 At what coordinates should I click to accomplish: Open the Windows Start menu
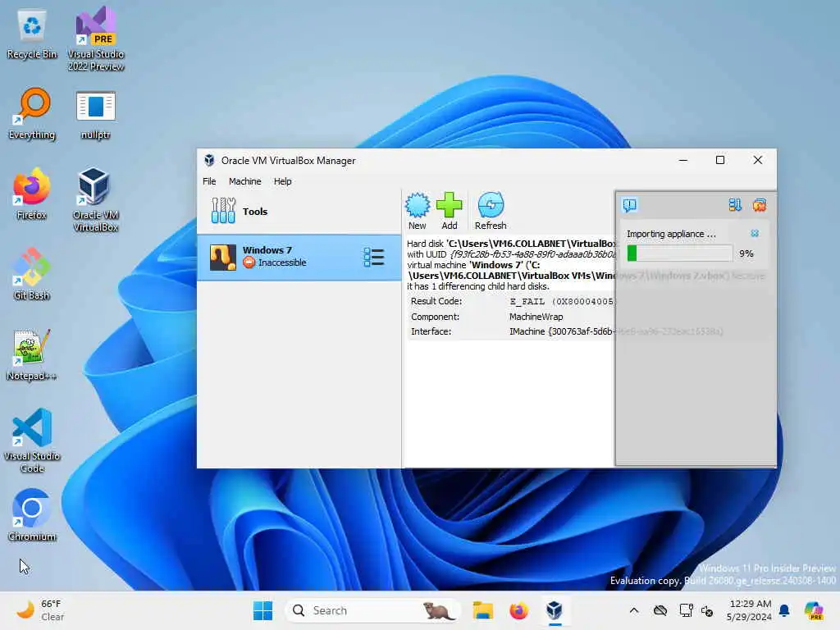[x=262, y=610]
